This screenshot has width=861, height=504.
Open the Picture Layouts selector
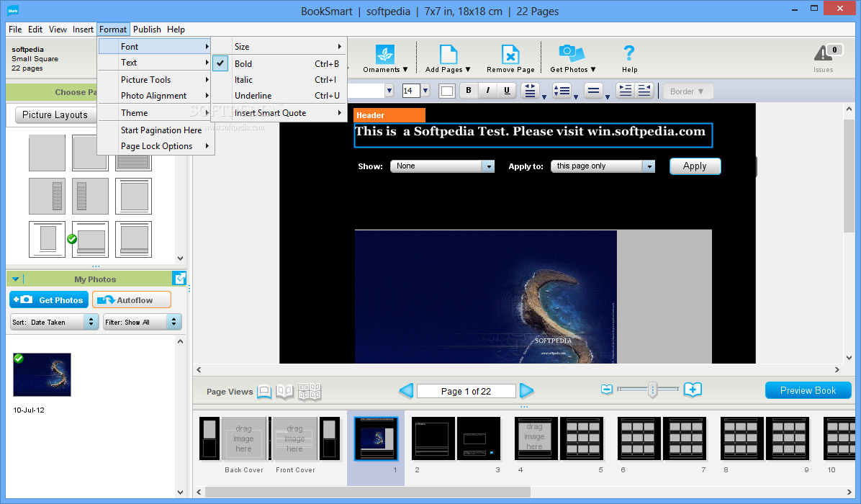[55, 114]
